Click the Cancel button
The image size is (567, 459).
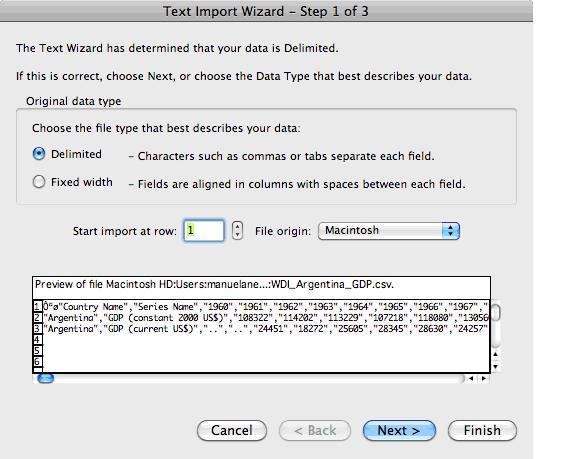tap(232, 430)
